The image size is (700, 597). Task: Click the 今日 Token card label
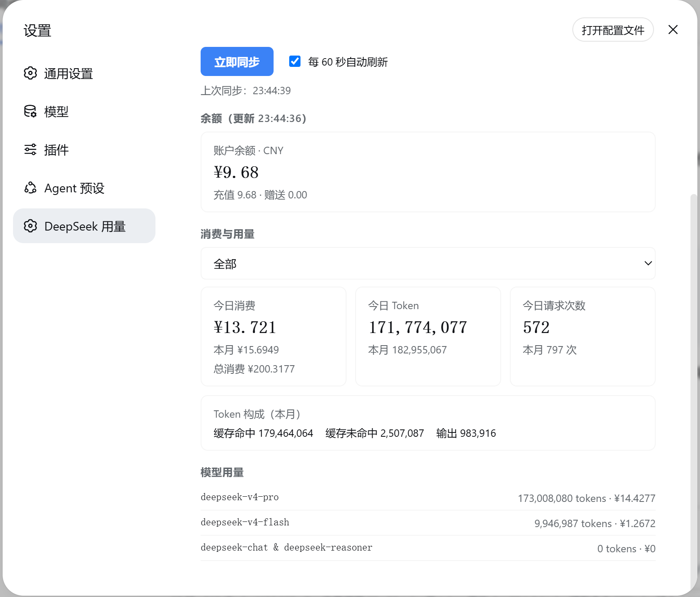click(393, 306)
